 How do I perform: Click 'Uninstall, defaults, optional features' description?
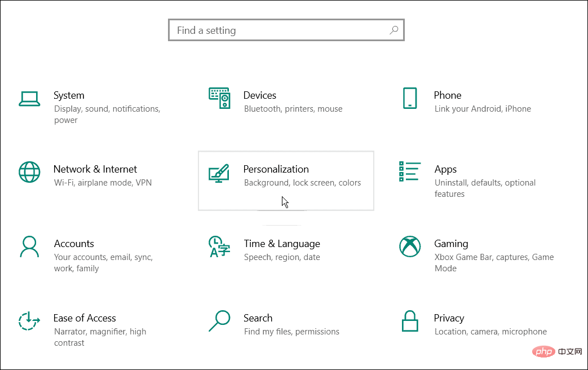click(485, 188)
